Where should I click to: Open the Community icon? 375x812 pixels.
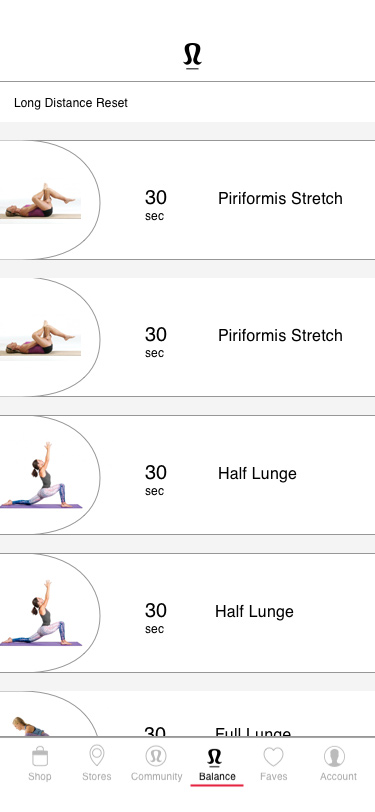coord(156,756)
